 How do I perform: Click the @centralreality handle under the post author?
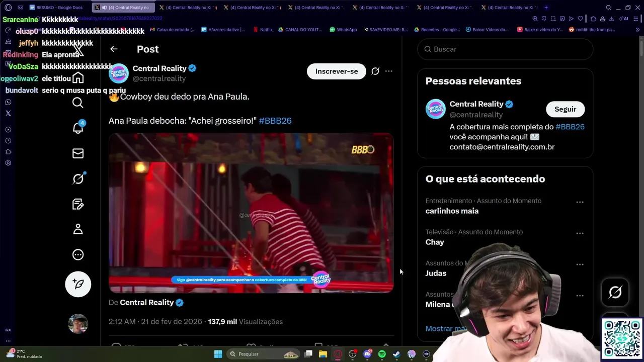tap(159, 79)
